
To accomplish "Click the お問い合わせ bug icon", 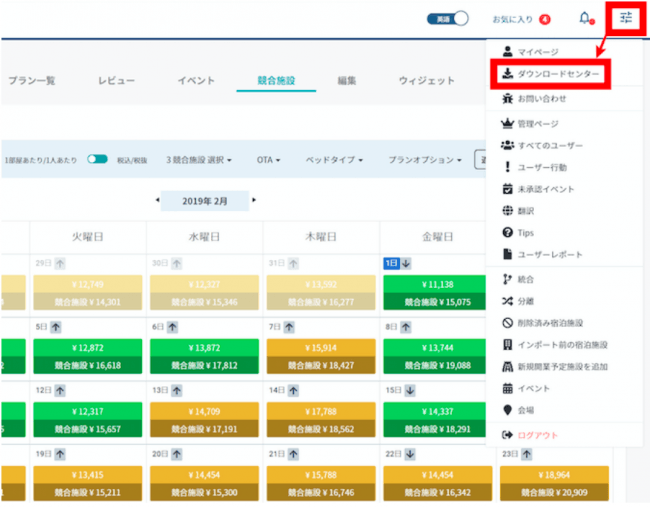I will click(x=507, y=98).
